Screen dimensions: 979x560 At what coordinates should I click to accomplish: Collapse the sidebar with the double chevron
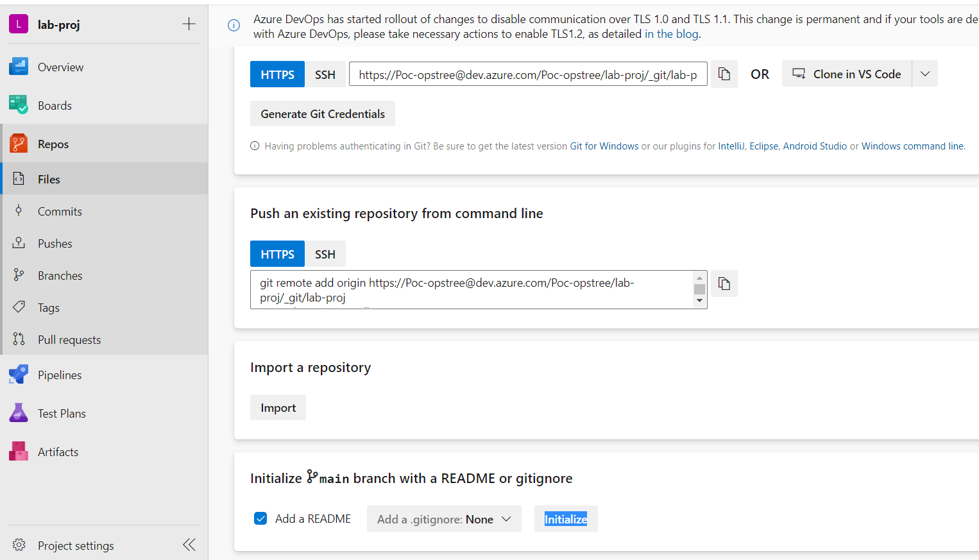pos(189,545)
